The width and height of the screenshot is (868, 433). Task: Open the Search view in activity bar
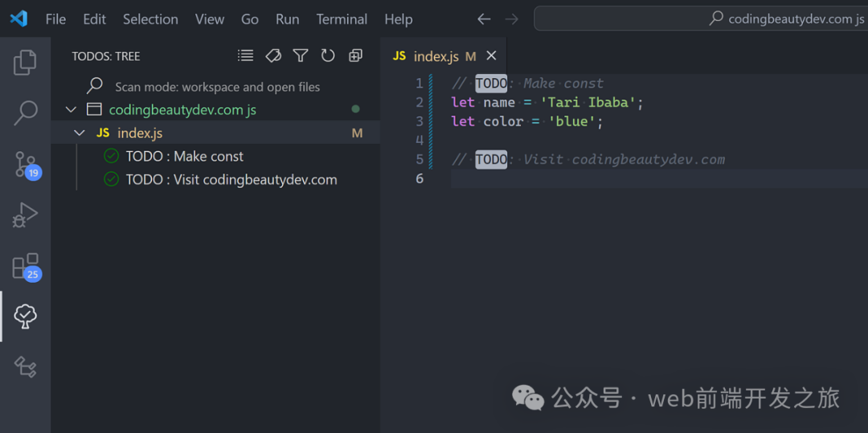[x=25, y=113]
